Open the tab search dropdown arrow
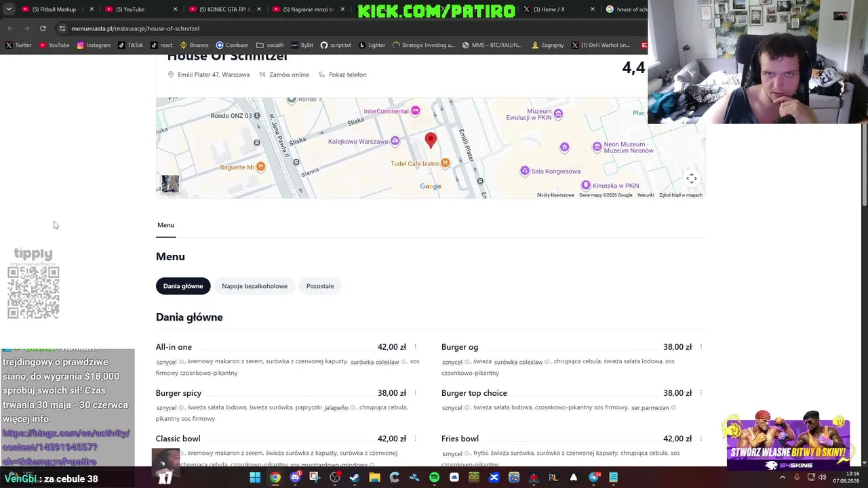Viewport: 868px width, 488px height. (x=9, y=9)
